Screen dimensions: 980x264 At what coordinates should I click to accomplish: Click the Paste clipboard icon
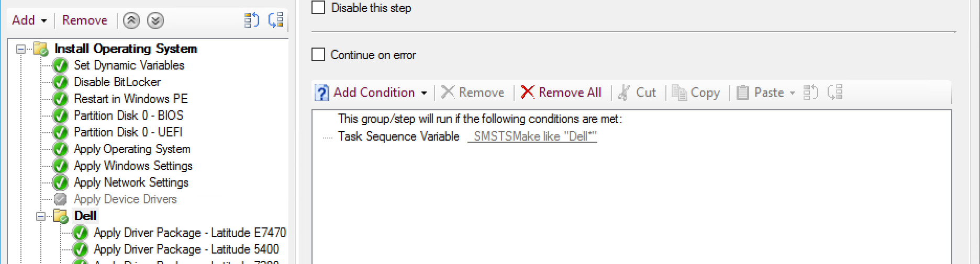click(x=742, y=93)
